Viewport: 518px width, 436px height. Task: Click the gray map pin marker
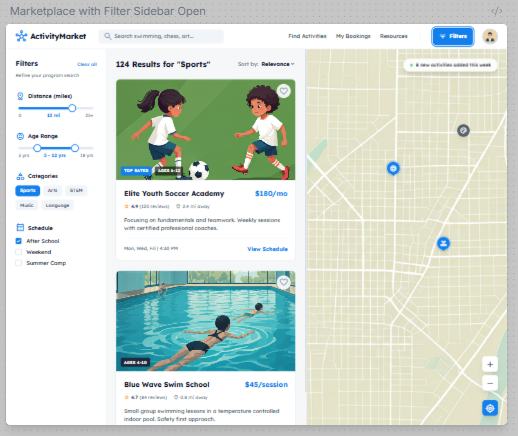point(463,130)
